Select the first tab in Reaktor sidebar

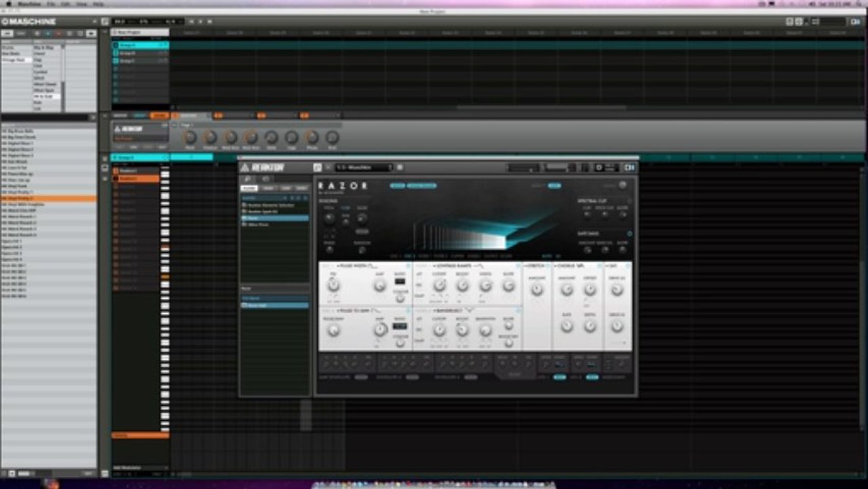[249, 187]
